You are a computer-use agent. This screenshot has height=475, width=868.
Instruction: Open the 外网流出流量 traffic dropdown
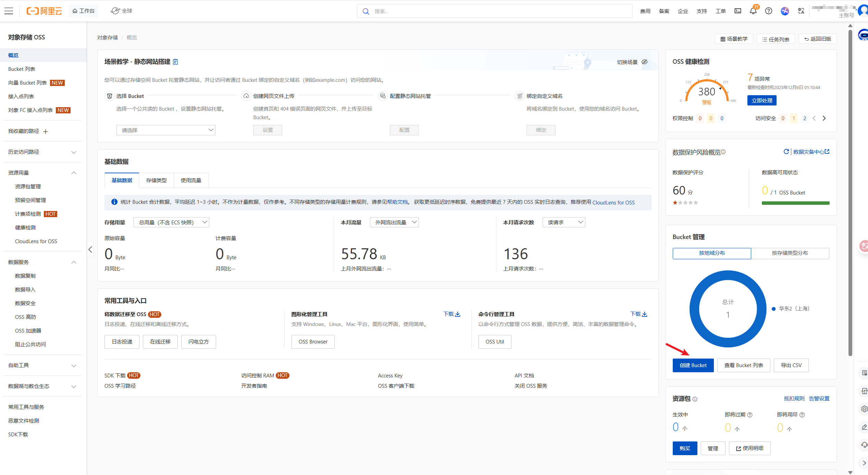coord(394,222)
